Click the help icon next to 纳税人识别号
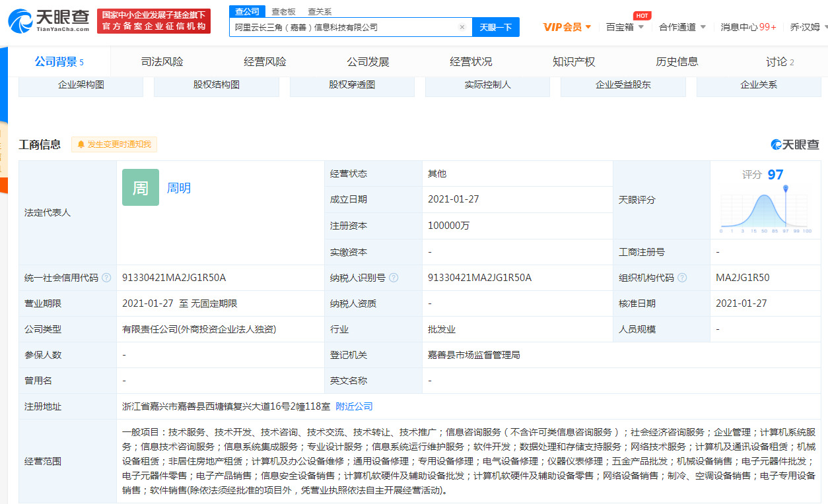828x504 pixels. [394, 278]
